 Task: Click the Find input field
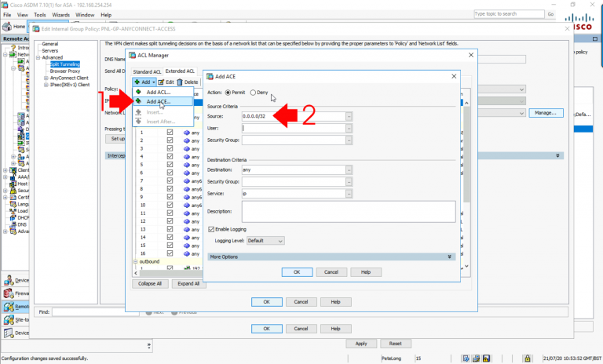click(95, 312)
